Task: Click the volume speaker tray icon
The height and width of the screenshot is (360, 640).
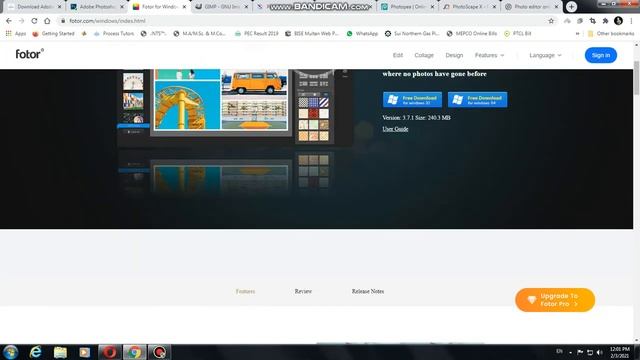Action: [x=600, y=352]
